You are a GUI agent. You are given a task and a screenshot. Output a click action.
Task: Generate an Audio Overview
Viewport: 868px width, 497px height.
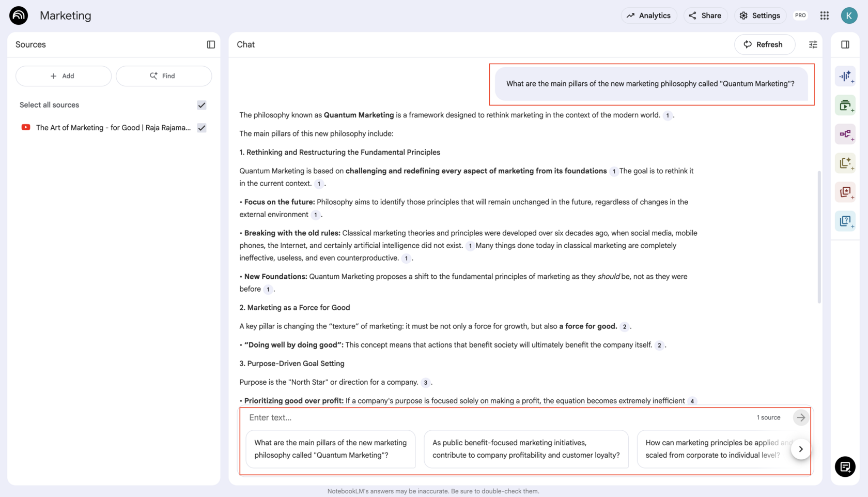[x=845, y=77]
